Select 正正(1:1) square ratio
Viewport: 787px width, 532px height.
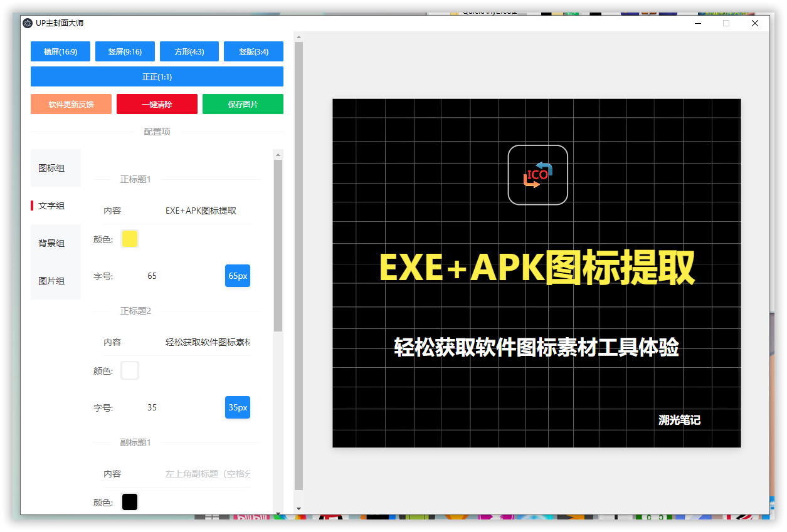tap(157, 76)
